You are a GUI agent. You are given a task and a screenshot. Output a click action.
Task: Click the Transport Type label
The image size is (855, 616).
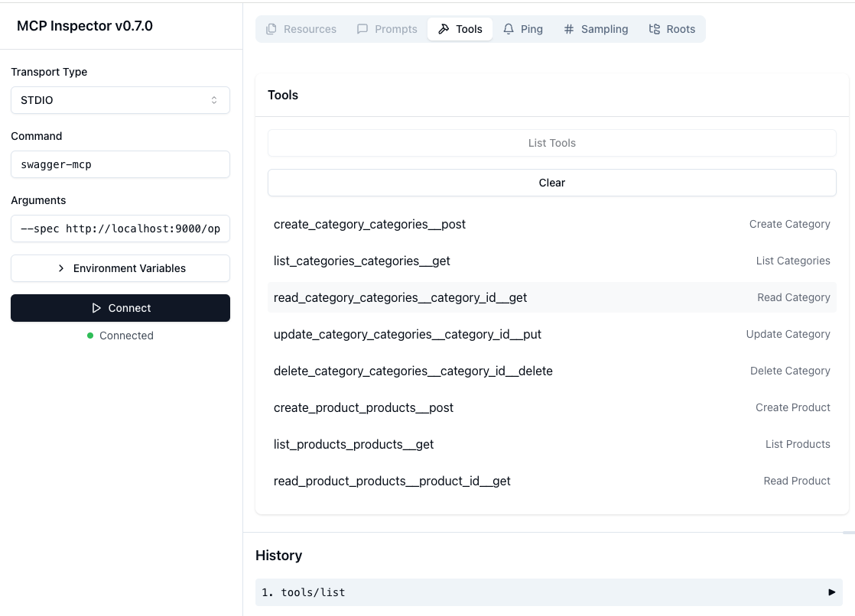(49, 72)
